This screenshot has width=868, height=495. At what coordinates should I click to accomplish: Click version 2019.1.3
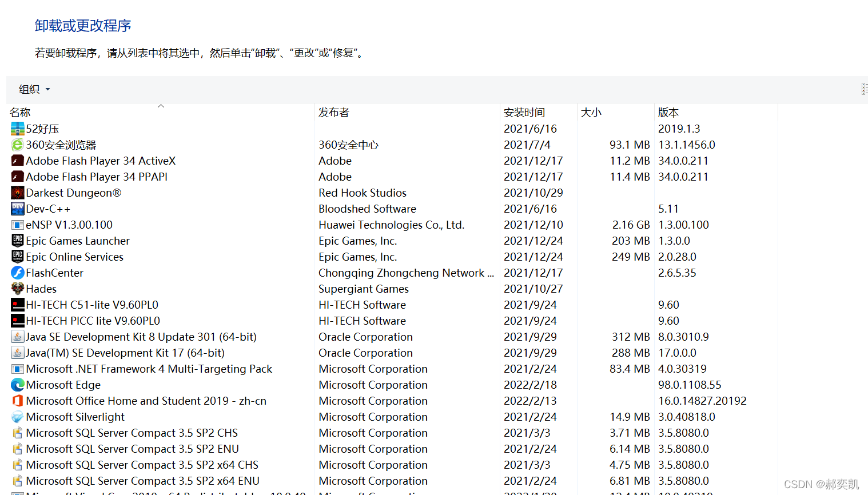click(x=679, y=129)
